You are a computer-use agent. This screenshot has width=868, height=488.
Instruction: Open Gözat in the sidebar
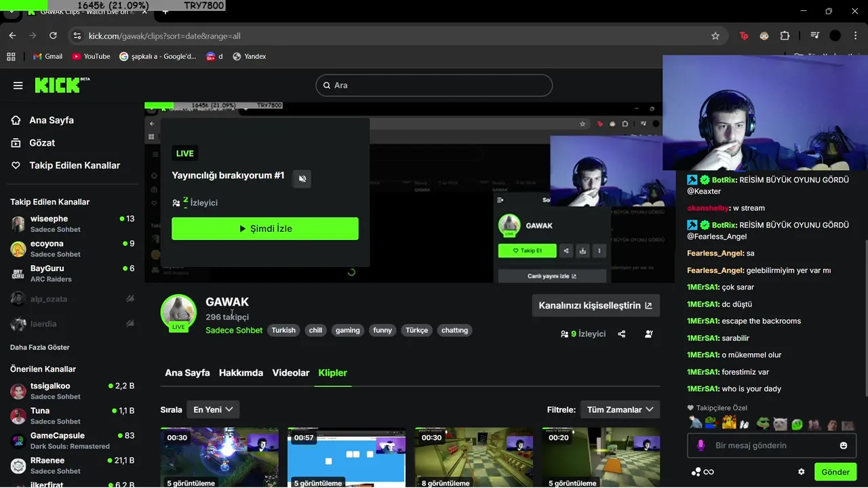(x=33, y=143)
